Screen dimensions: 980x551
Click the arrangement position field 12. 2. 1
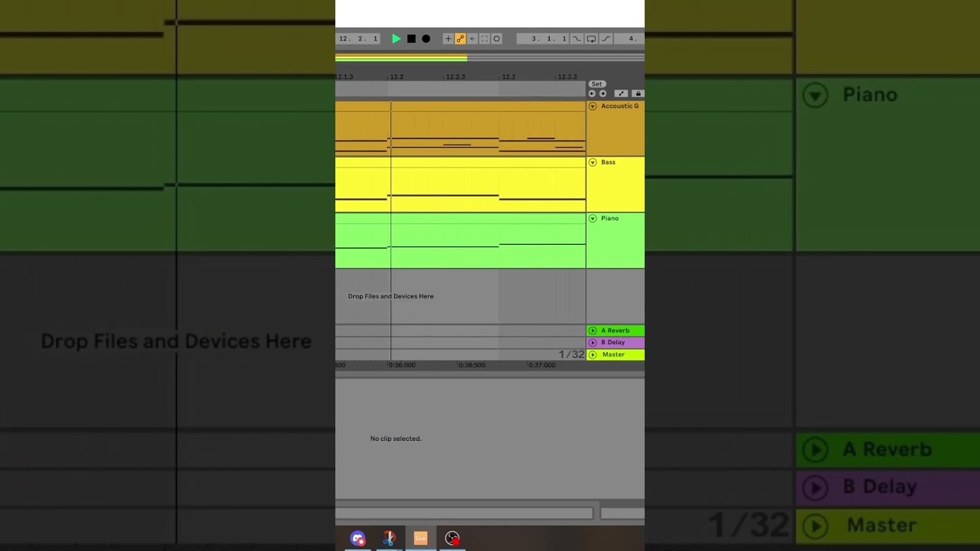(x=358, y=39)
